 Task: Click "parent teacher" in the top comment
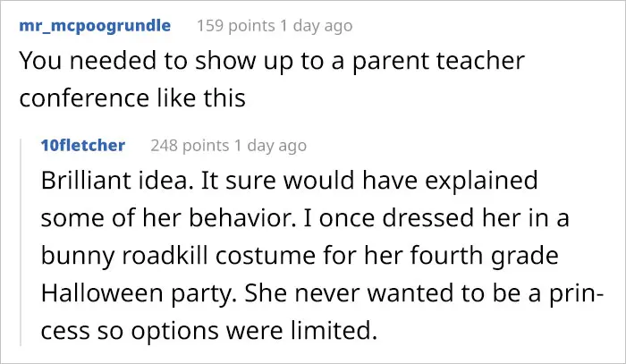click(x=427, y=62)
